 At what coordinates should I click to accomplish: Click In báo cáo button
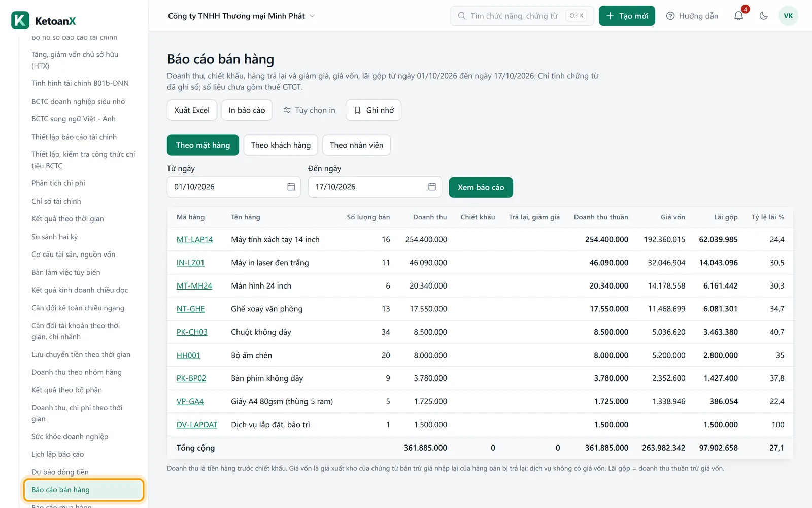[x=247, y=110]
